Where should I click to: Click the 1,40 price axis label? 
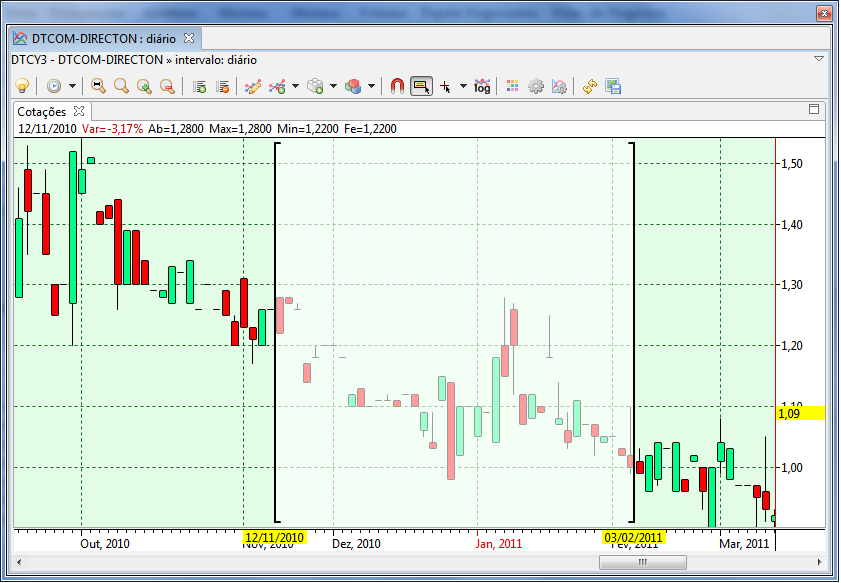click(792, 224)
